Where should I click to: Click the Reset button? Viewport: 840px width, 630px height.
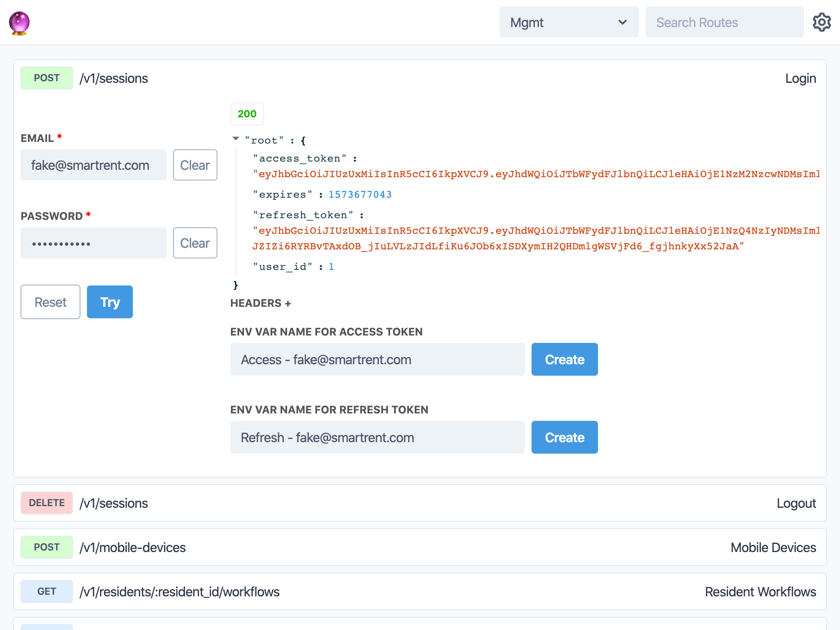point(50,302)
